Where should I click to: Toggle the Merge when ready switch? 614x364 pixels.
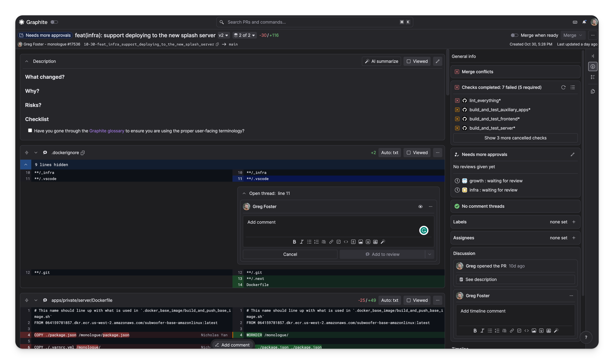pyautogui.click(x=514, y=35)
